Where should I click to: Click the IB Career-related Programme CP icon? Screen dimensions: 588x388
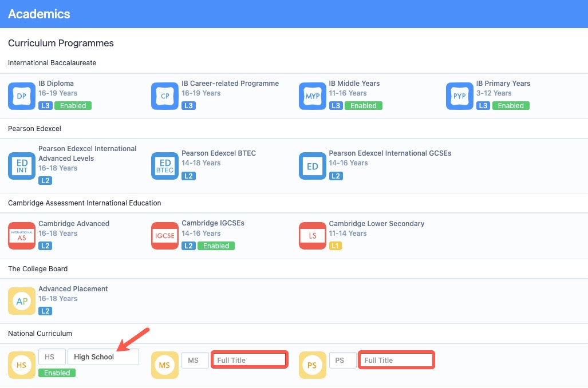pos(164,96)
